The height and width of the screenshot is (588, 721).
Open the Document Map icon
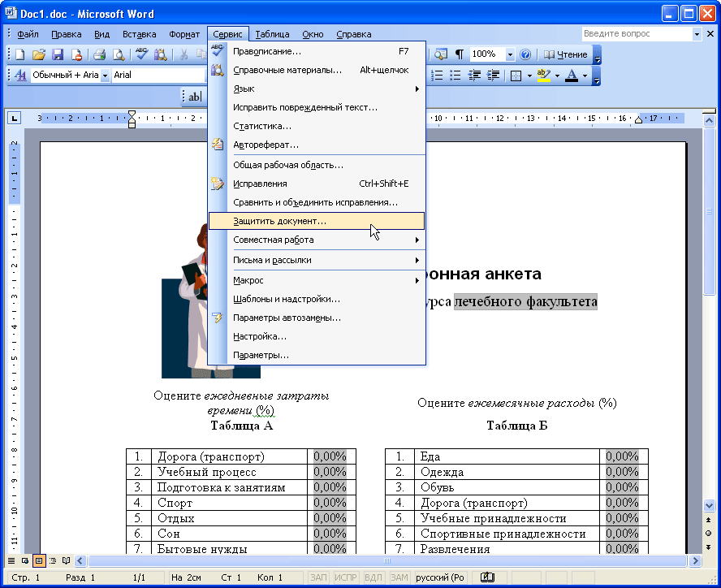click(x=441, y=54)
